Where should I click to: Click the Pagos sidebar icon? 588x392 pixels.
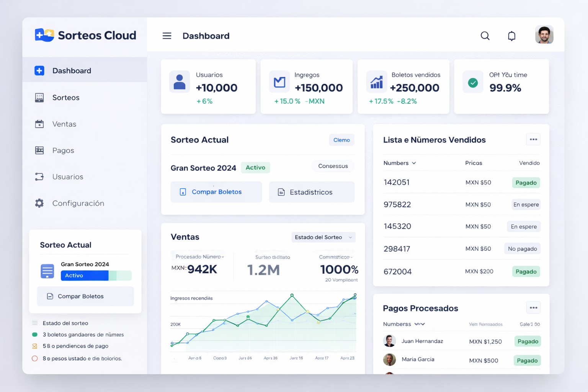39,150
